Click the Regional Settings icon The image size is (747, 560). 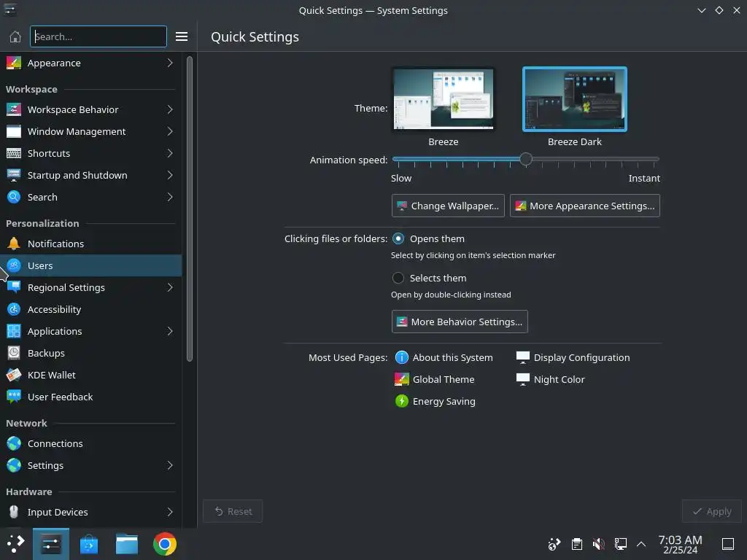(x=14, y=287)
